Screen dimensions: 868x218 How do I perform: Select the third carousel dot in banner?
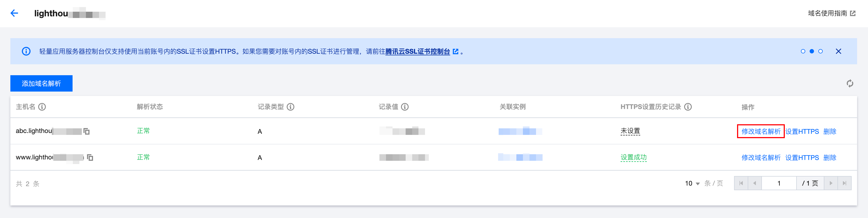[x=821, y=51]
